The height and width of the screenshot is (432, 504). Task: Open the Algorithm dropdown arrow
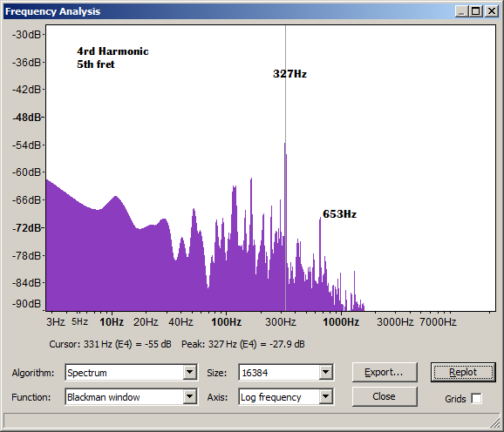pos(189,372)
